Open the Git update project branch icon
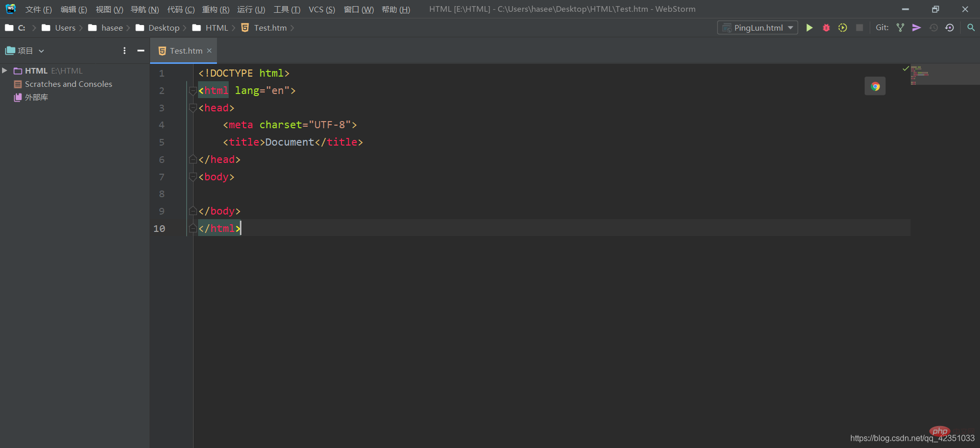The height and width of the screenshot is (448, 980). pos(900,28)
